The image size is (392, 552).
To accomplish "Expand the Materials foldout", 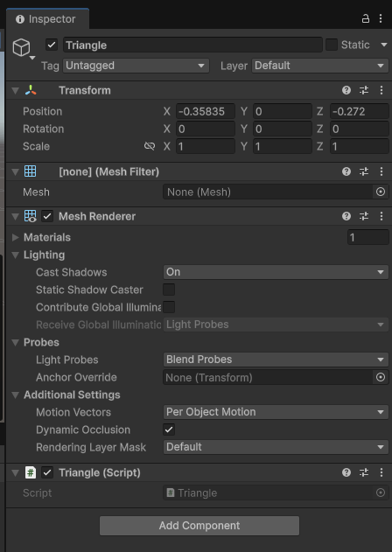I will coord(15,237).
